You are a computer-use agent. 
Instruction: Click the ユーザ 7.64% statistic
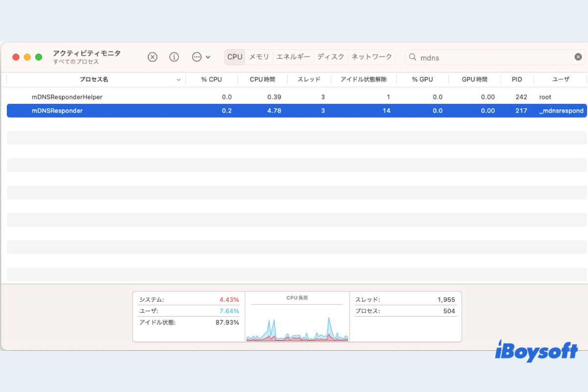(x=189, y=311)
